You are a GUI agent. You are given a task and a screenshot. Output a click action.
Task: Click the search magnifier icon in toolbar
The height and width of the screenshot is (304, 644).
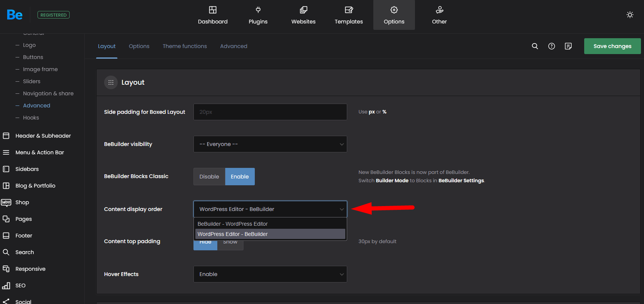pos(535,46)
